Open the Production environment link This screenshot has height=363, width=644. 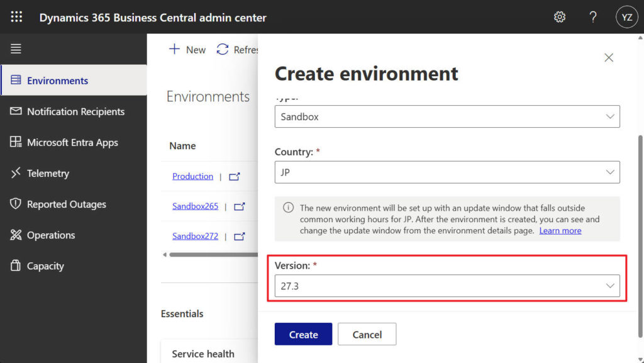pyautogui.click(x=192, y=176)
